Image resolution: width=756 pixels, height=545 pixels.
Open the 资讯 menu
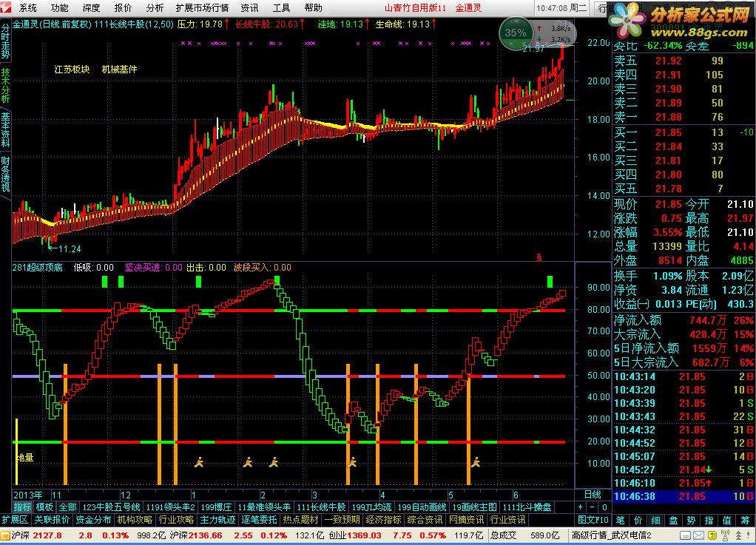coord(249,7)
